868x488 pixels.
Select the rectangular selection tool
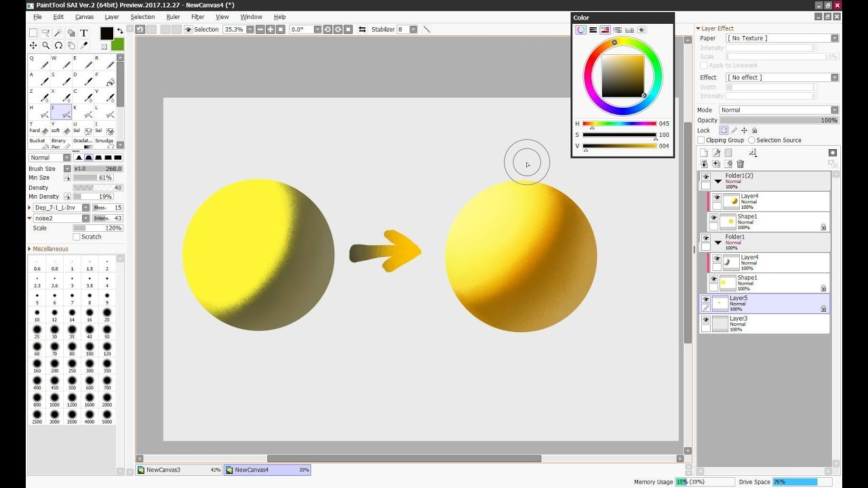click(x=33, y=33)
